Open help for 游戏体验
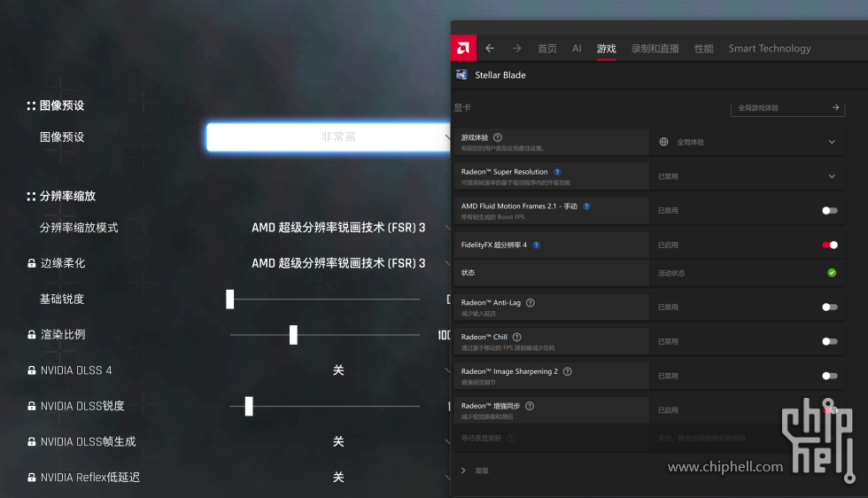This screenshot has height=498, width=868. [x=498, y=137]
